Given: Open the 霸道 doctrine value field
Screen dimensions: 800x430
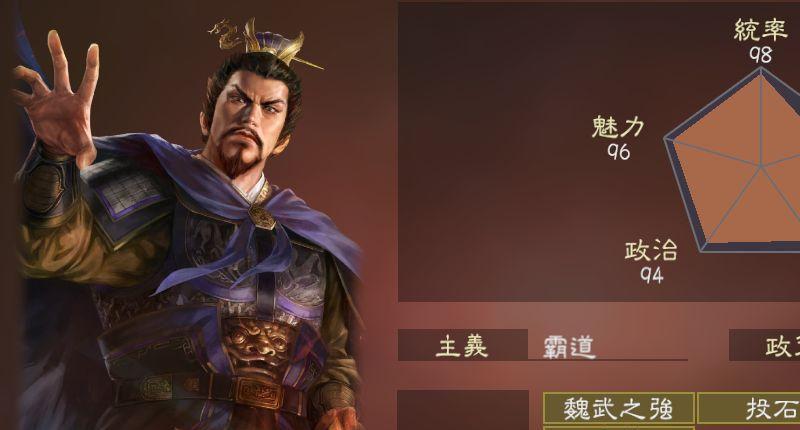Looking at the screenshot, I should [607, 346].
